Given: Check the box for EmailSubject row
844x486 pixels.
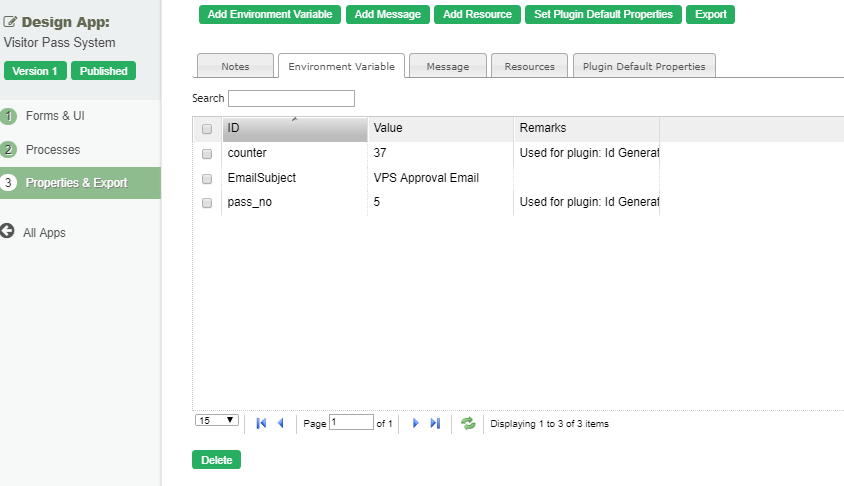Looking at the screenshot, I should (207, 179).
